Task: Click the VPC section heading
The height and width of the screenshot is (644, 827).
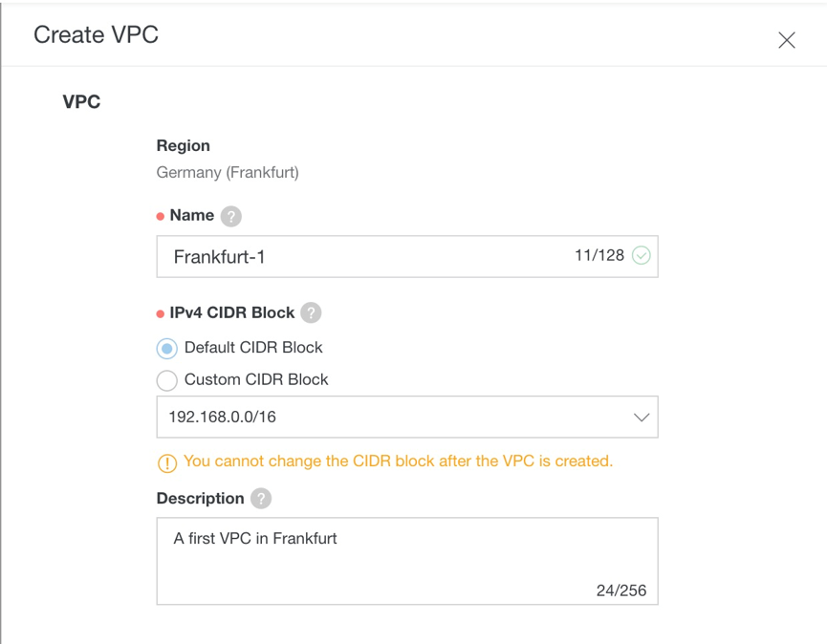Action: pos(81,102)
